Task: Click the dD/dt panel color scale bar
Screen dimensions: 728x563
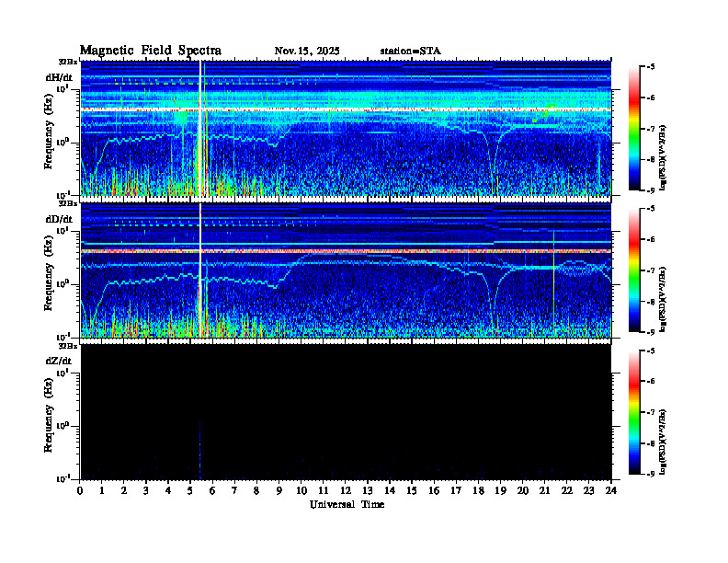Action: tap(634, 270)
